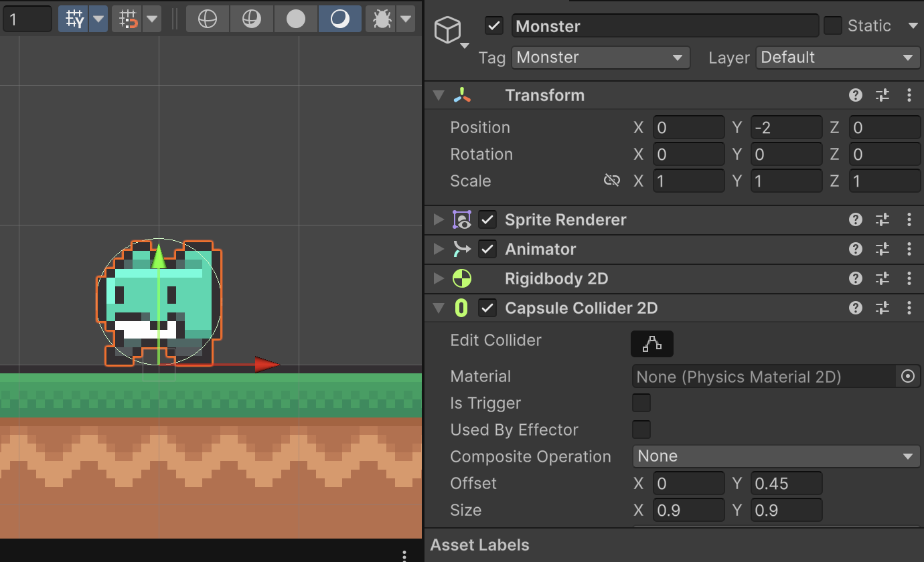Click the GameObject cube icon in Inspector

(x=448, y=31)
